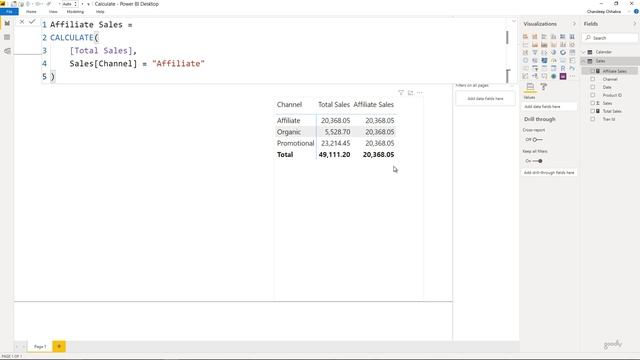Select the Gauge visual
Screen dimensions: 640x360
(553, 60)
